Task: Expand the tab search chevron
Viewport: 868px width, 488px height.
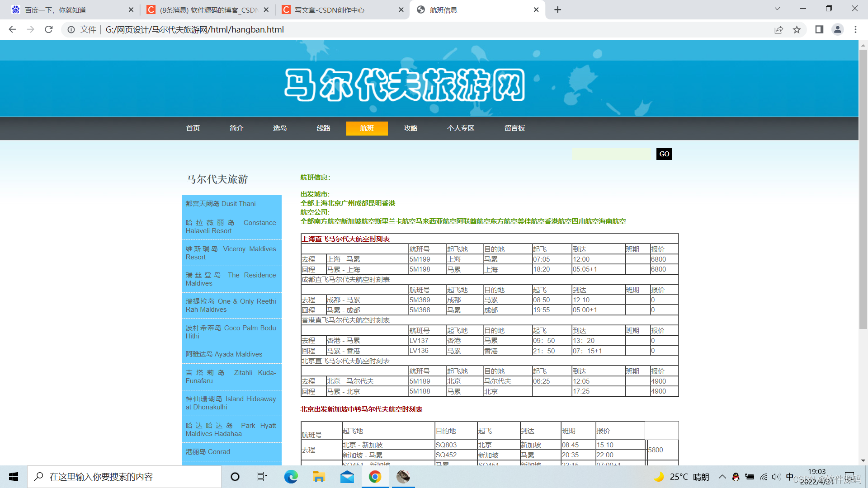Action: pyautogui.click(x=777, y=9)
